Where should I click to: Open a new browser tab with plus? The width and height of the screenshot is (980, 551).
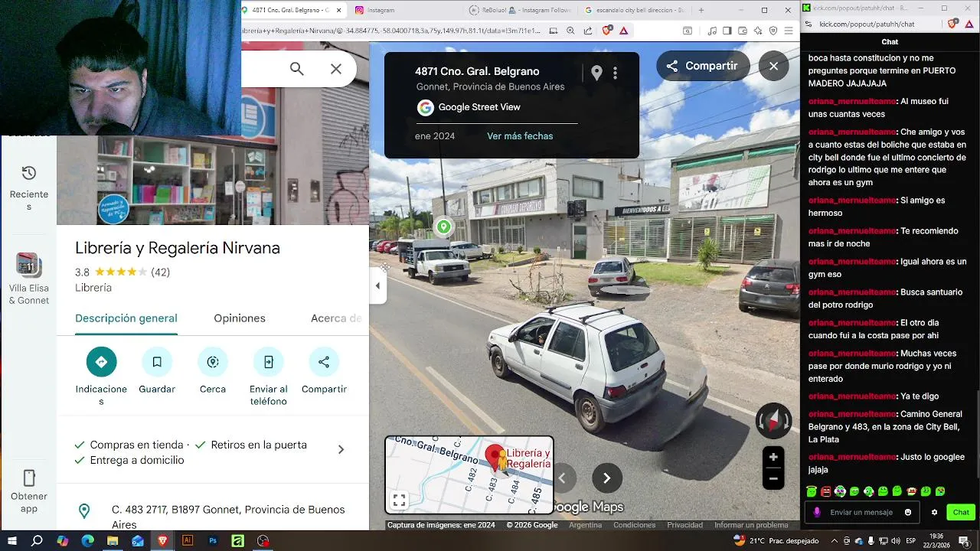pos(701,10)
